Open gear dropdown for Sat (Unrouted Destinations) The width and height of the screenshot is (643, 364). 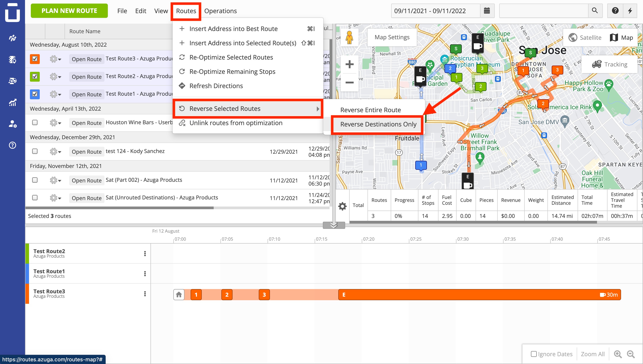tap(55, 198)
